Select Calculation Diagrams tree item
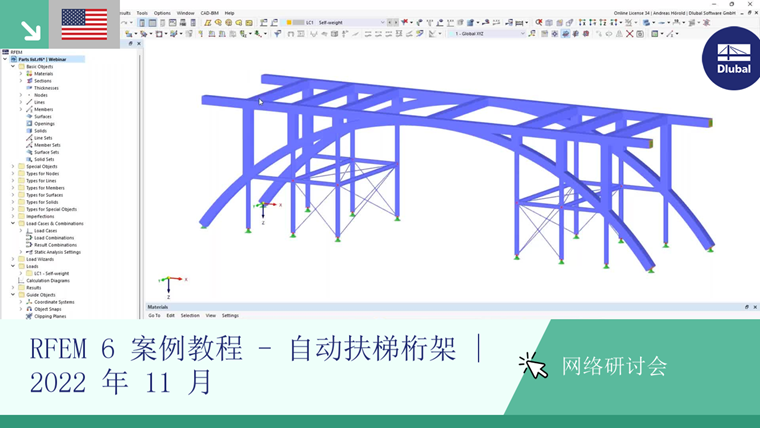The image size is (760, 428). 48,281
